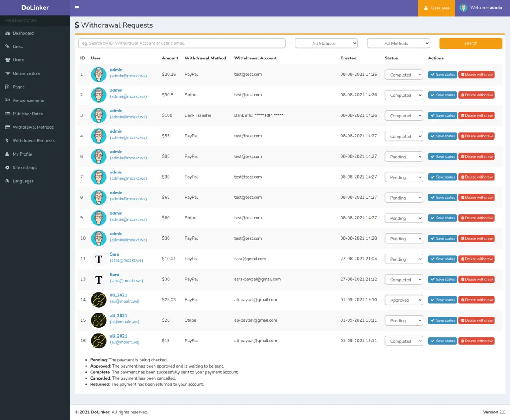Click the orange Search button

(x=471, y=43)
